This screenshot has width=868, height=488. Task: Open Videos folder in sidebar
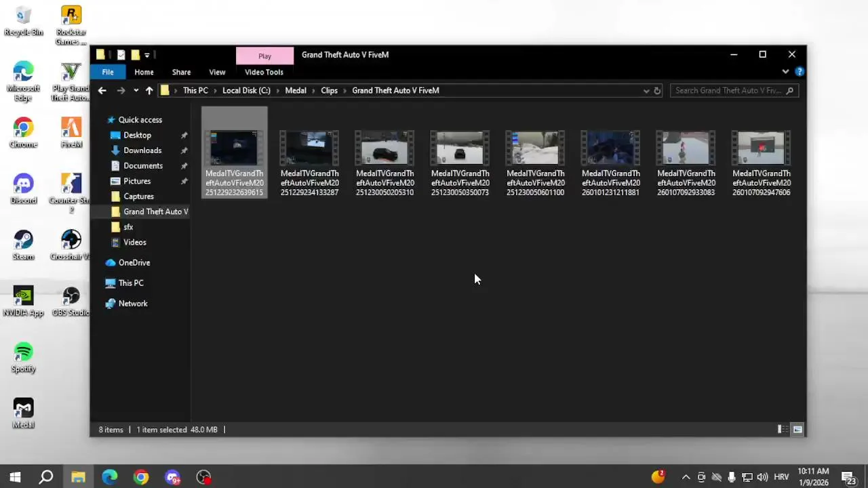134,243
